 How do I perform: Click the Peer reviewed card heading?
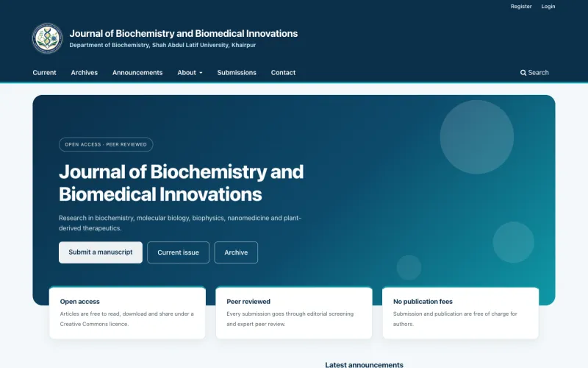pyautogui.click(x=248, y=302)
